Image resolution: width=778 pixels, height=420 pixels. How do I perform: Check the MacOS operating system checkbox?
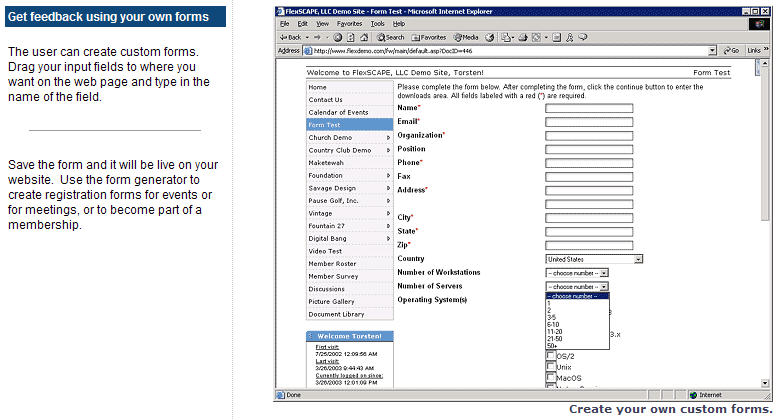(x=550, y=377)
